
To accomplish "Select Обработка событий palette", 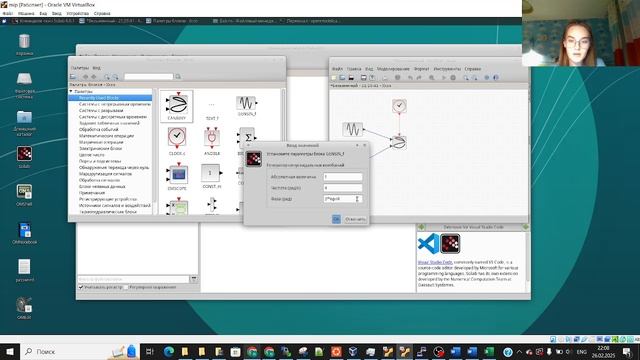I will [98, 129].
